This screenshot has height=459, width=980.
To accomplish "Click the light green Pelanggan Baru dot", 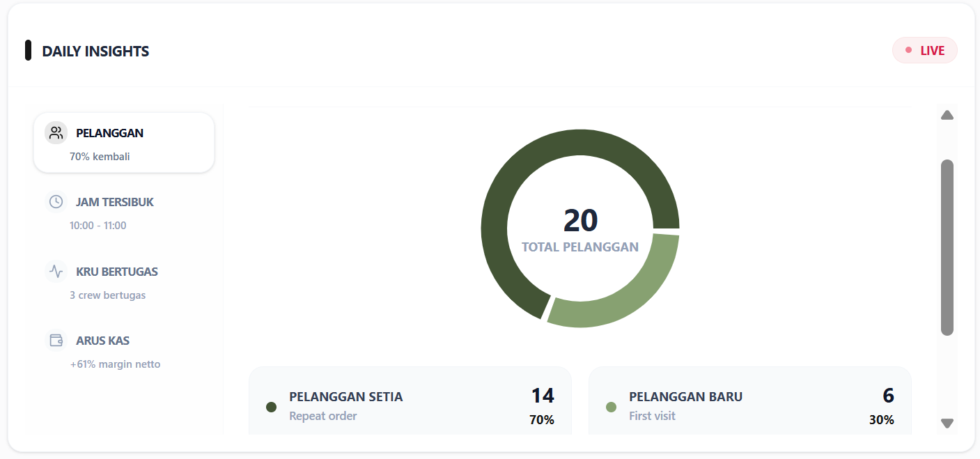I will pyautogui.click(x=612, y=407).
